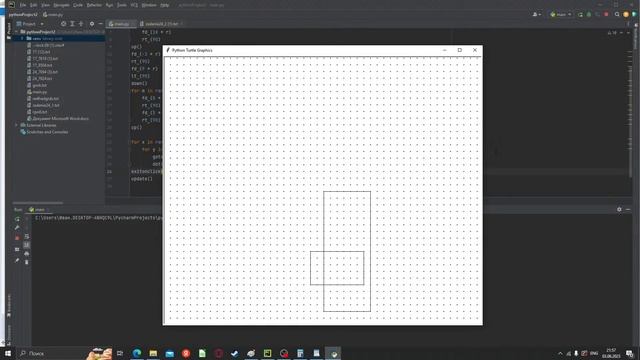Open the Help menu
Screen dimensions: 640x360
(x=164, y=5)
